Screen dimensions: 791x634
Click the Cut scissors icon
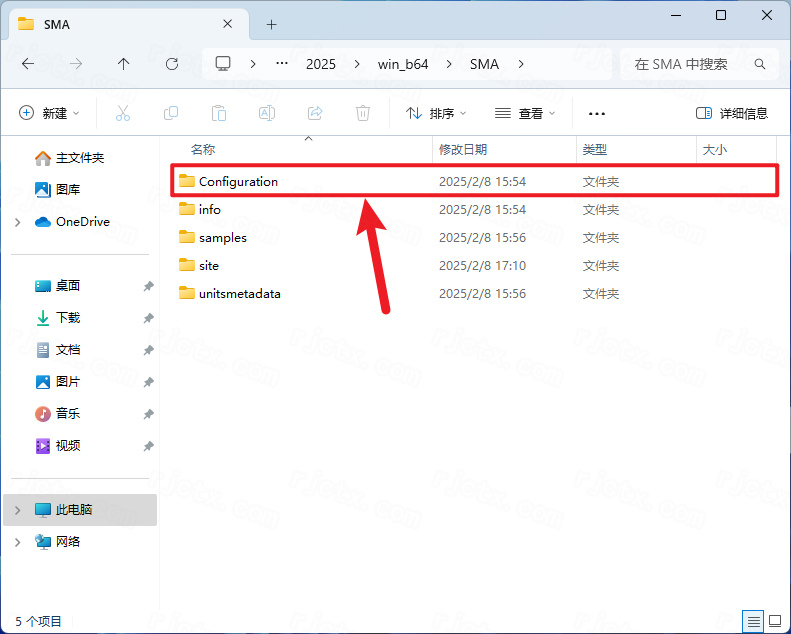click(123, 113)
